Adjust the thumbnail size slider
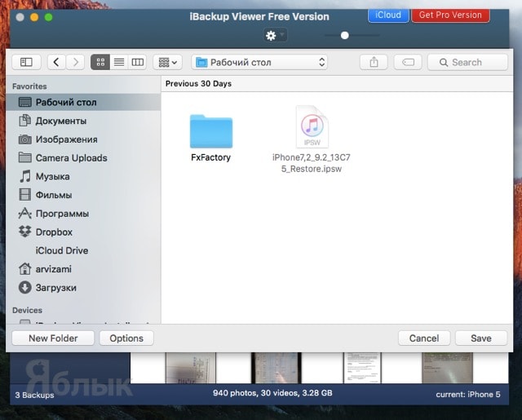 (345, 35)
